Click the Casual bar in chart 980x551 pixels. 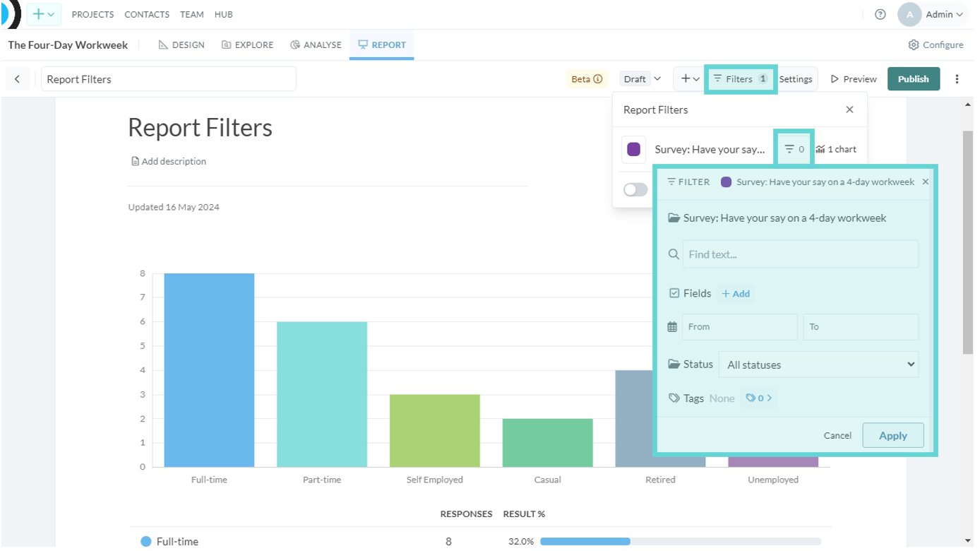548,442
